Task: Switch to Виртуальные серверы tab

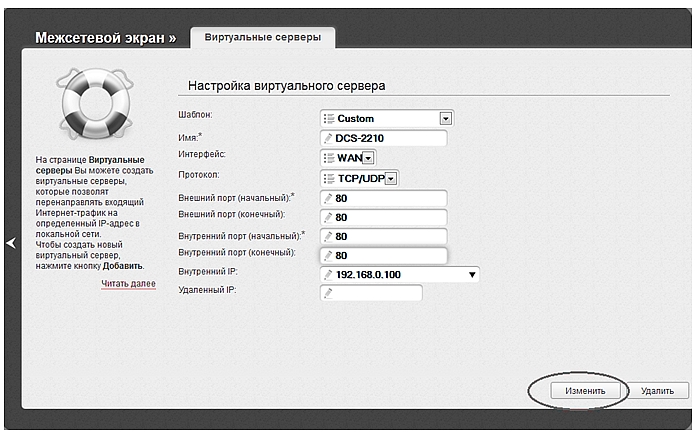Action: click(263, 37)
